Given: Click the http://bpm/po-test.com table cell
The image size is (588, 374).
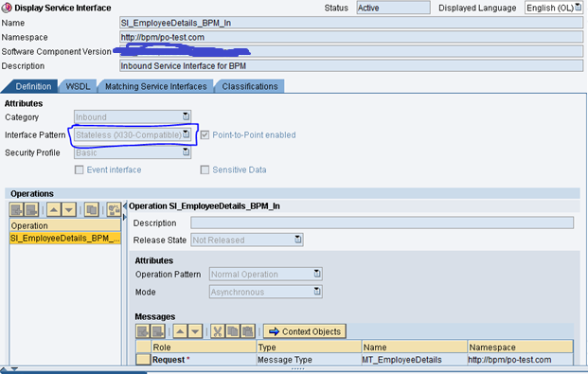Looking at the screenshot, I should click(x=521, y=360).
